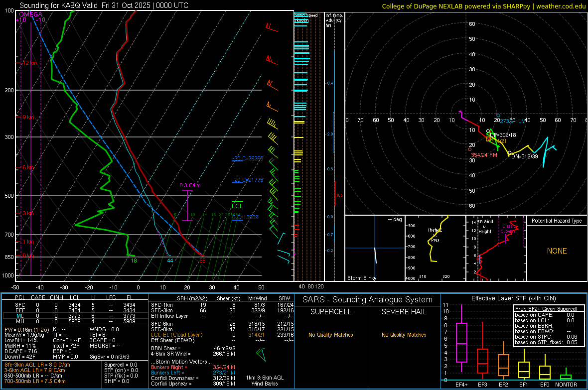Click 'Sfc-3km AGL LR = 8.0 C/km'
Screen dimensions: 588x390
click(37, 365)
